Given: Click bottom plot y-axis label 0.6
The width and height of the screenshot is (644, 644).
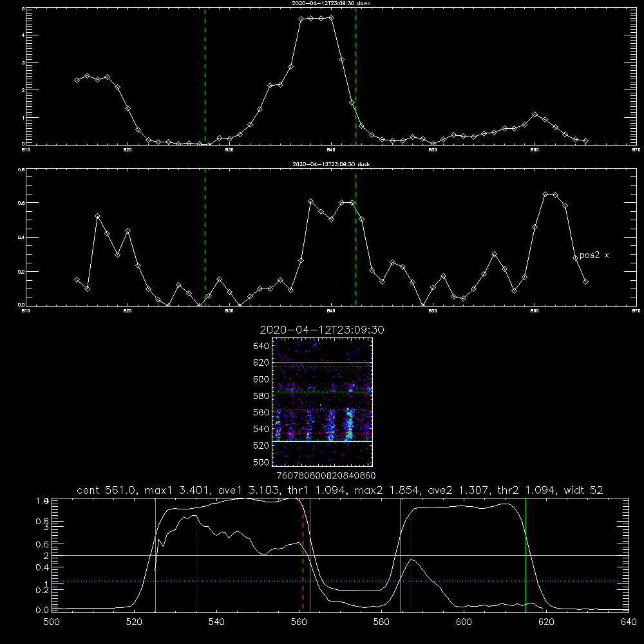Looking at the screenshot, I should click(43, 544).
